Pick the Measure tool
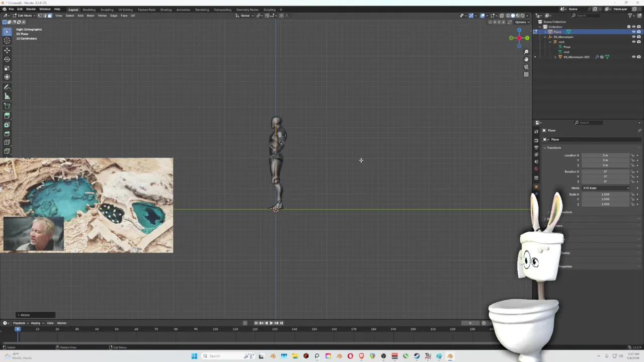Viewport: 644px width, 362px height. click(7, 96)
